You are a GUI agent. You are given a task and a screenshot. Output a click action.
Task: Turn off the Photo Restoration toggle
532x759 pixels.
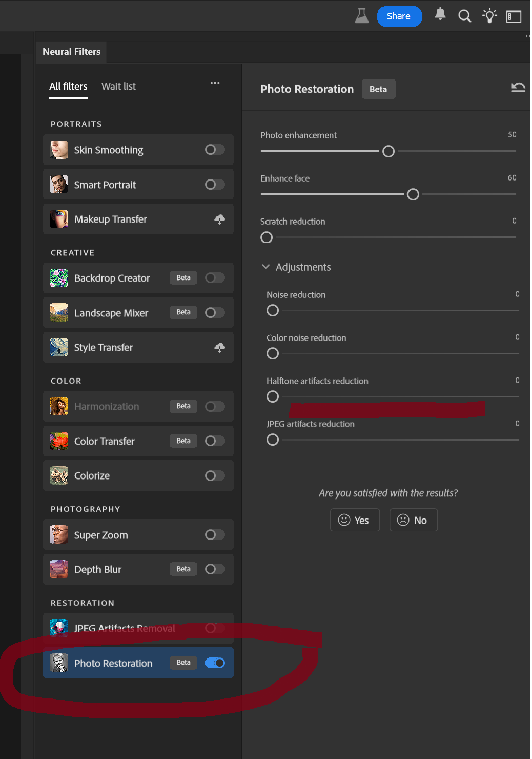(x=215, y=663)
